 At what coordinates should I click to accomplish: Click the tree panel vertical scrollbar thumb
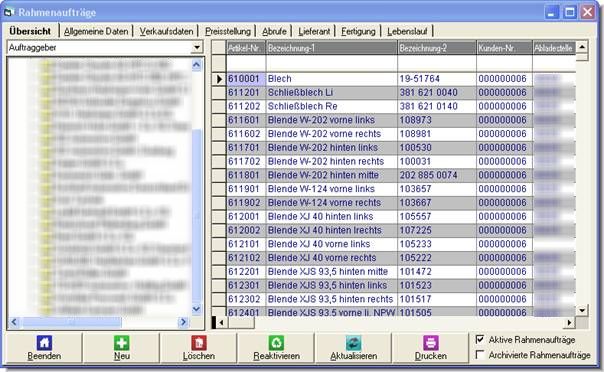tap(196, 216)
